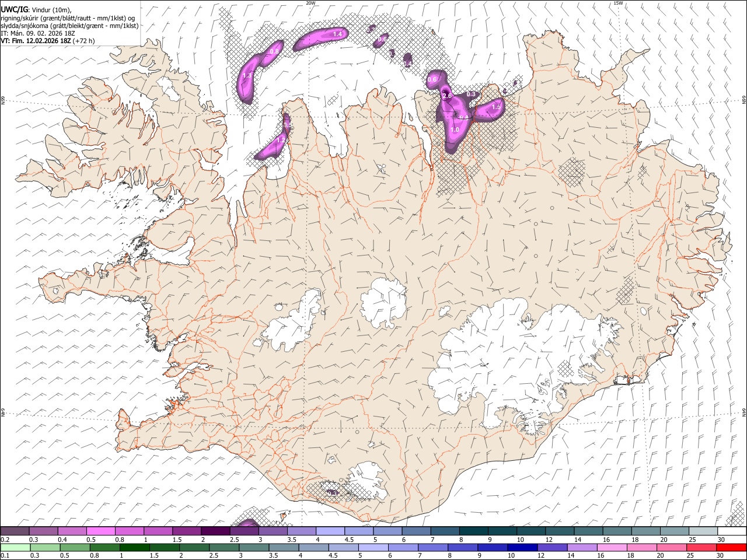Select the VT: Fim. 12.02.2026 18Z (+72 h) line
Viewport: 747px width, 560px height.
click(x=47, y=41)
